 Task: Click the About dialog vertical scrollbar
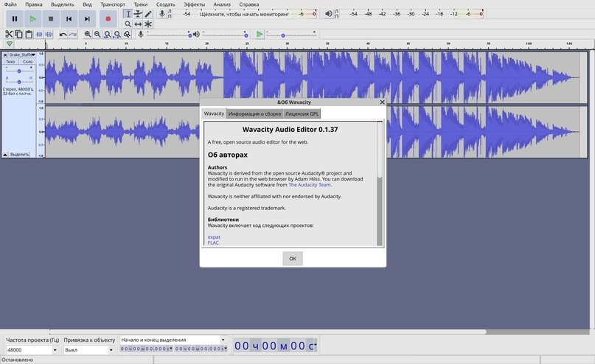pos(380,183)
